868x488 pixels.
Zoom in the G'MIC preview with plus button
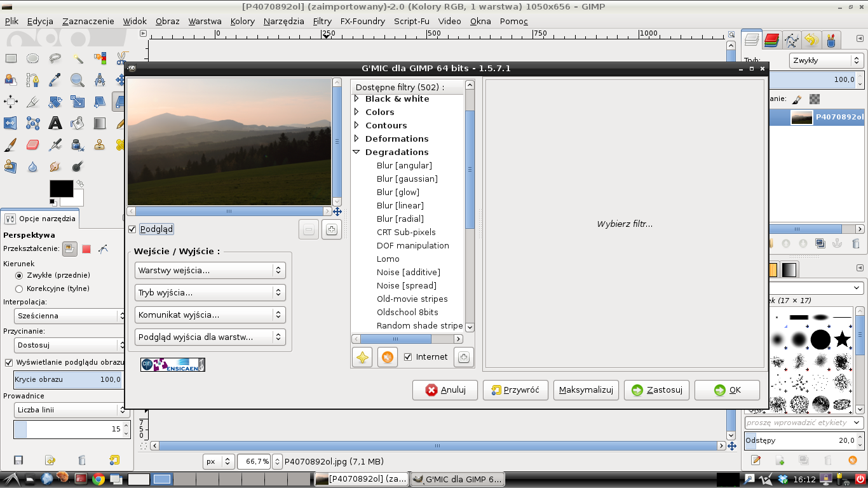click(331, 230)
